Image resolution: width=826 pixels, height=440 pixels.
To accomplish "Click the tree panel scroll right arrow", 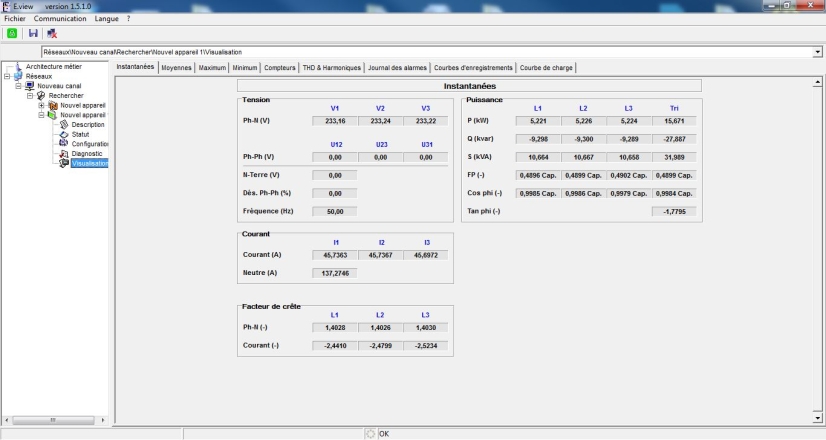I will pos(103,420).
